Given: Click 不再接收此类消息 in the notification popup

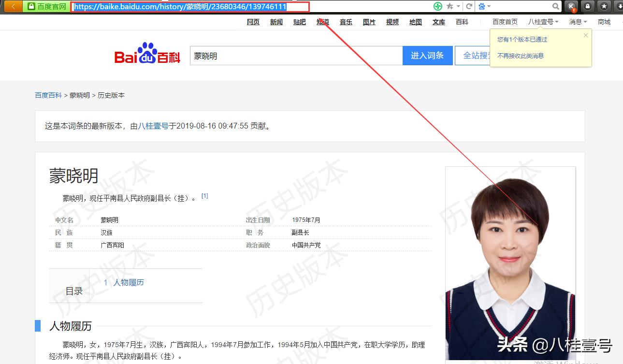Looking at the screenshot, I should tap(520, 56).
